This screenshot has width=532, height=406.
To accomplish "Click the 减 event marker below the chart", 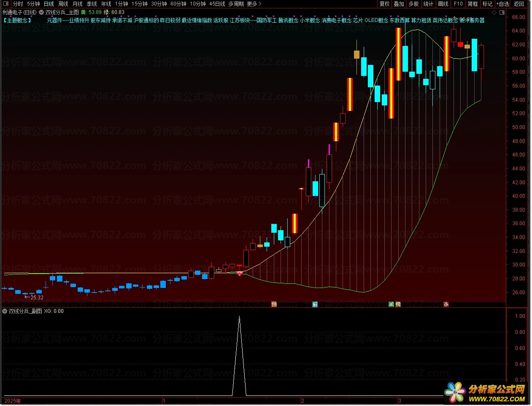I will click(391, 304).
